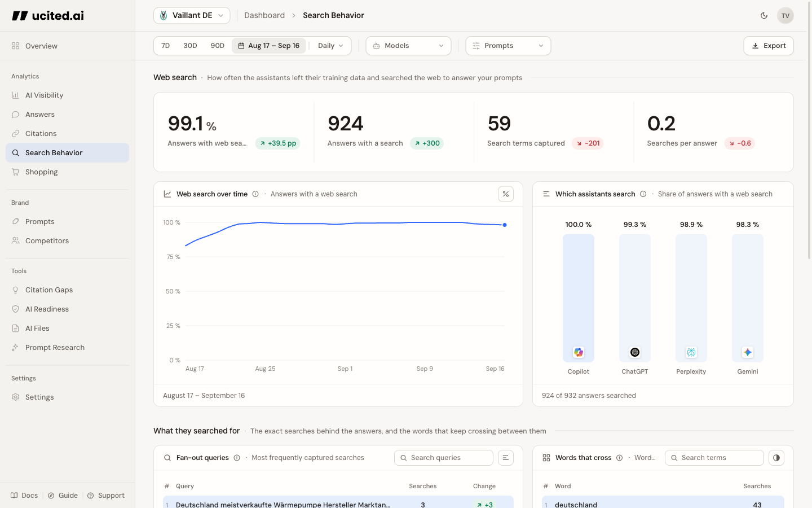Go to Competitors page
The height and width of the screenshot is (508, 812).
point(67,240)
